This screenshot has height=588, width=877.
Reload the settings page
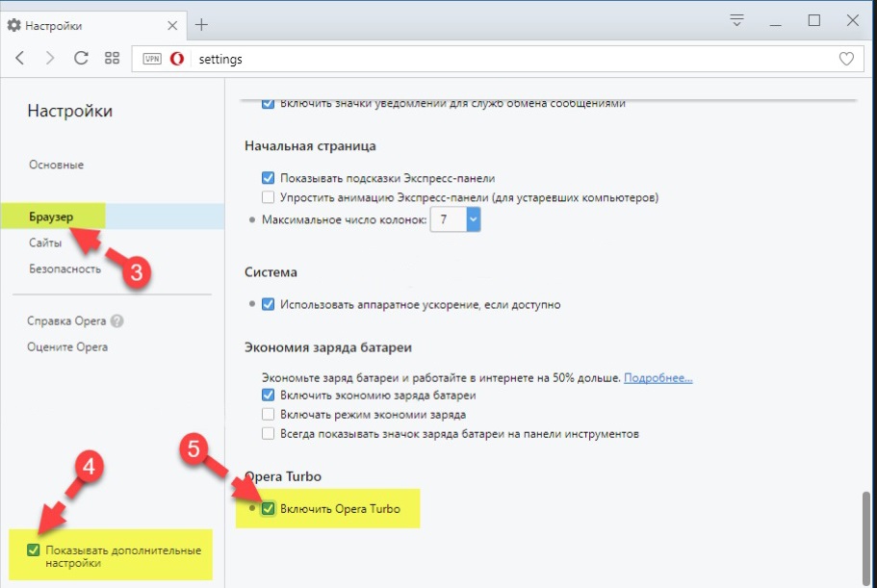click(81, 58)
